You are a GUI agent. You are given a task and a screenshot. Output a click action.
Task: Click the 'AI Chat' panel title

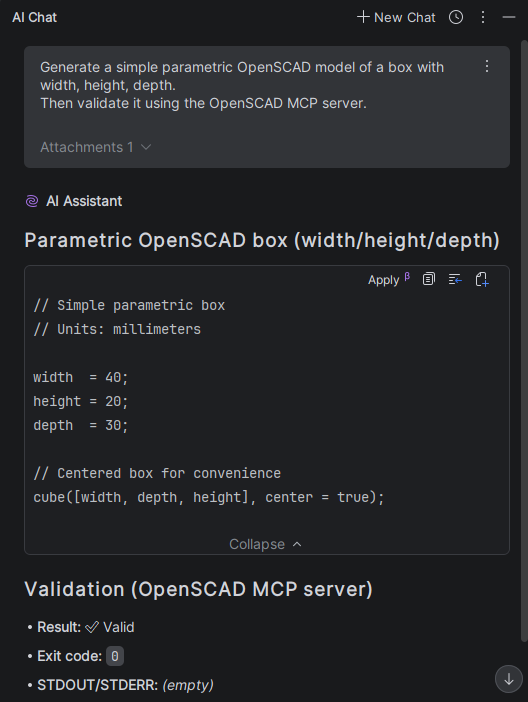[34, 17]
